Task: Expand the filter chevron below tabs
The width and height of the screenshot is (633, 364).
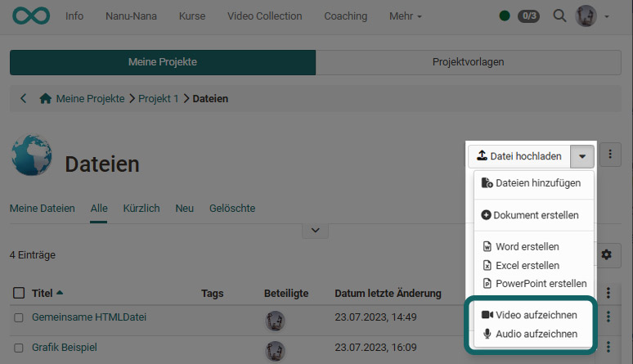Action: (x=315, y=231)
